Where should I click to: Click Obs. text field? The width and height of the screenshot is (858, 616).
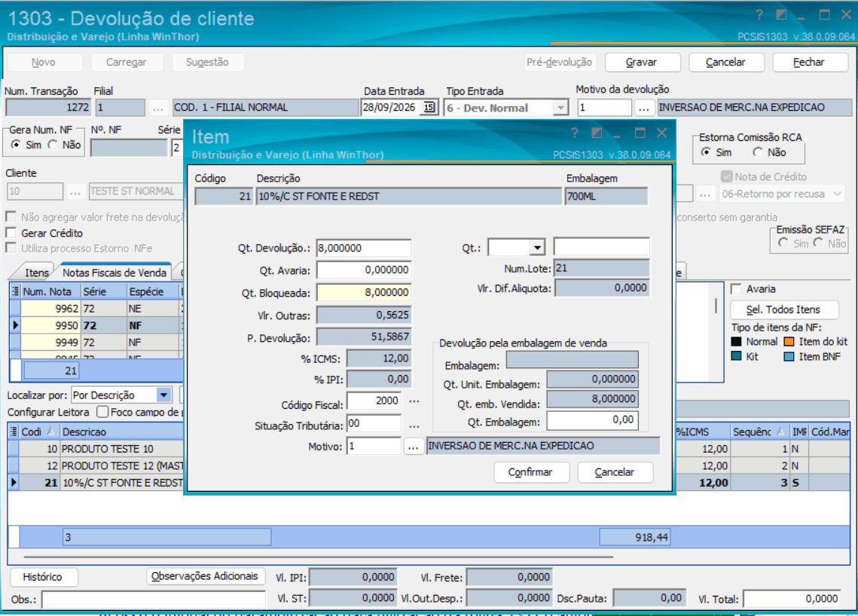(153, 599)
